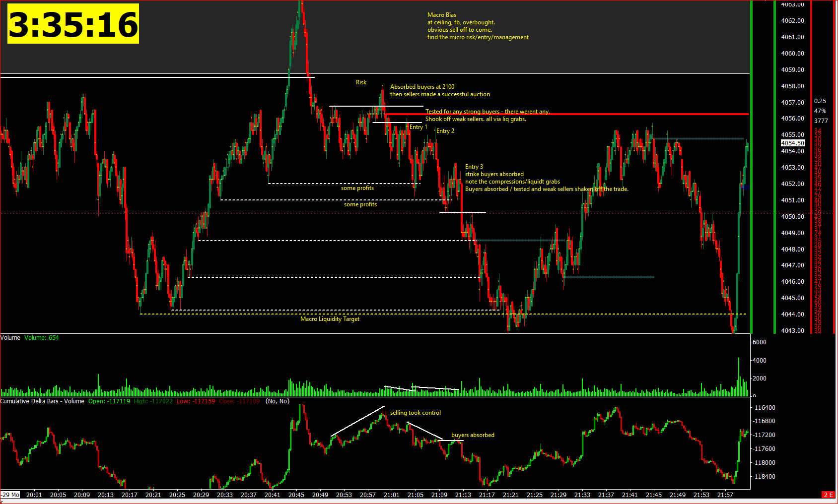
Task: Click the '47%' value in right column
Action: coord(820,111)
